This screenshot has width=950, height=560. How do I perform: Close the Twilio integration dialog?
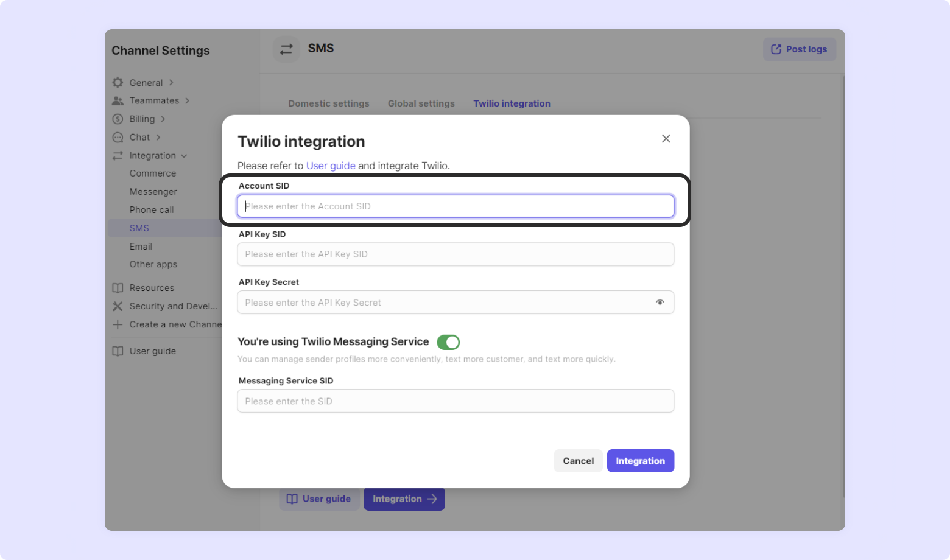pyautogui.click(x=666, y=139)
